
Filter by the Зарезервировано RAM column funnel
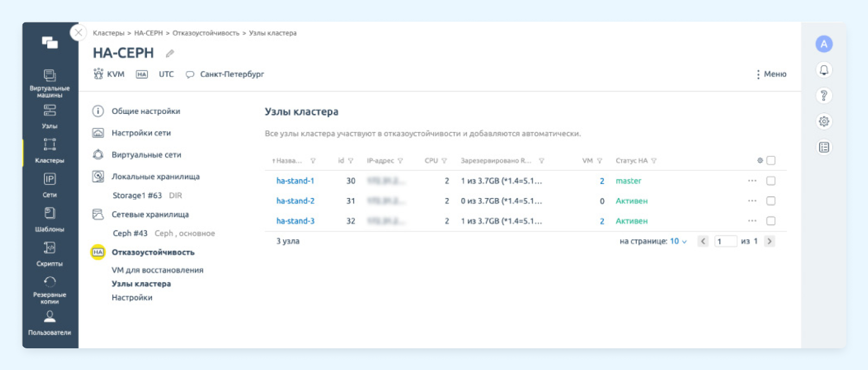click(541, 161)
